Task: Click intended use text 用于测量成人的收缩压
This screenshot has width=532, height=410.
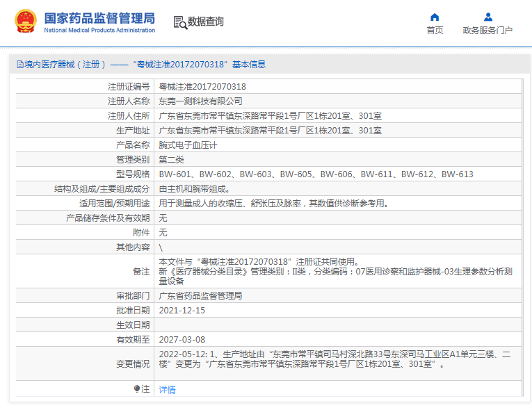Action: 273,204
